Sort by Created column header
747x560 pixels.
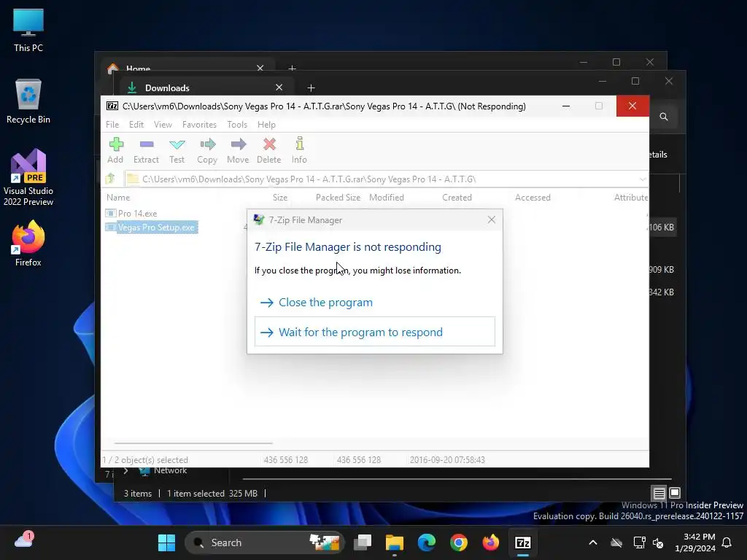(x=457, y=197)
